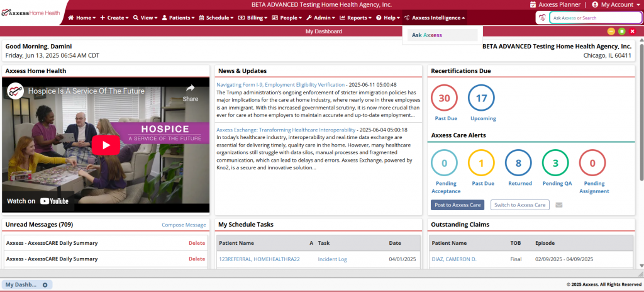Click Switch to Axxess Care button
Image resolution: width=644 pixels, height=292 pixels.
tap(520, 205)
